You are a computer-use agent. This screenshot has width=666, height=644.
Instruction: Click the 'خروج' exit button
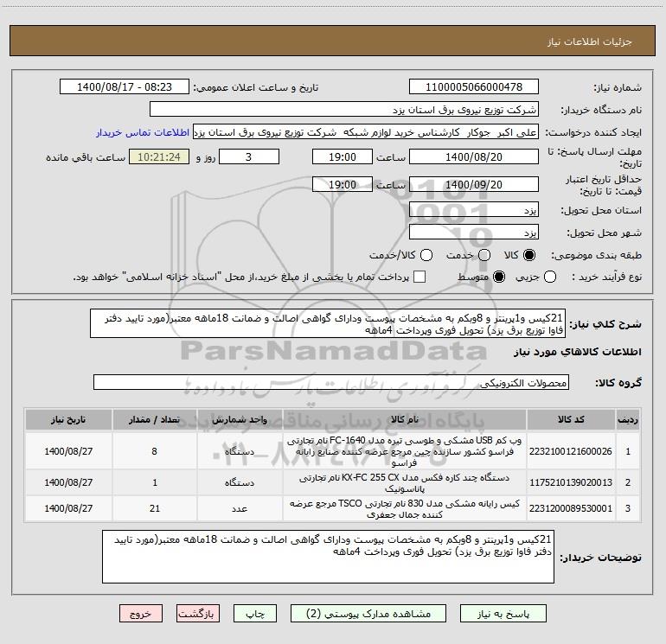141,614
